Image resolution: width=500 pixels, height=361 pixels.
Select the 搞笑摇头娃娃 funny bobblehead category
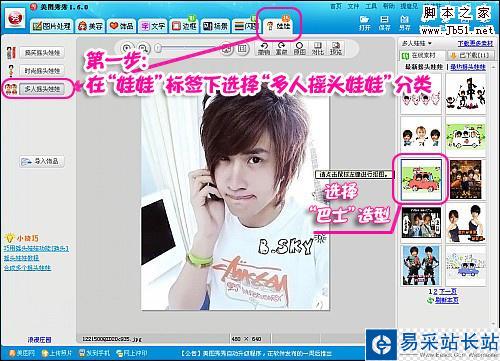pos(42,53)
